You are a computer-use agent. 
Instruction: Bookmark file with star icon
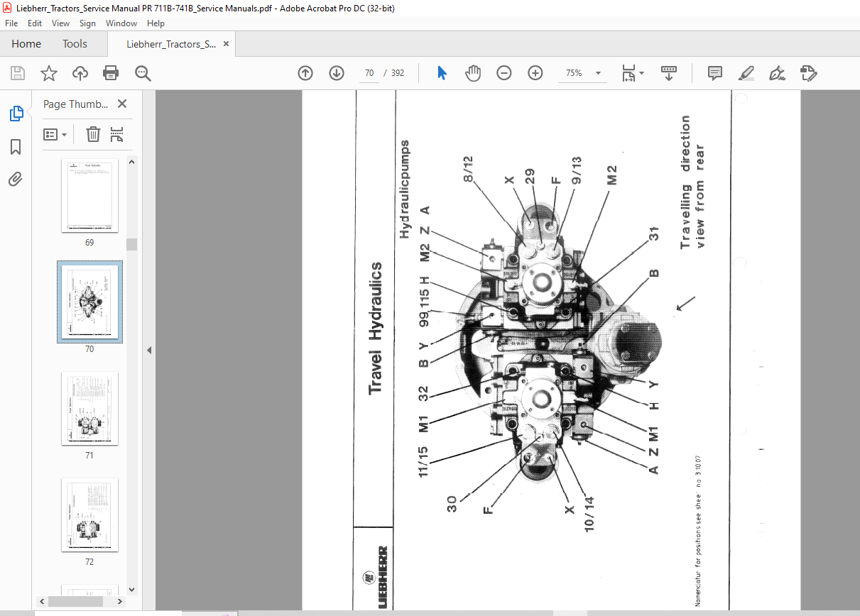(48, 73)
